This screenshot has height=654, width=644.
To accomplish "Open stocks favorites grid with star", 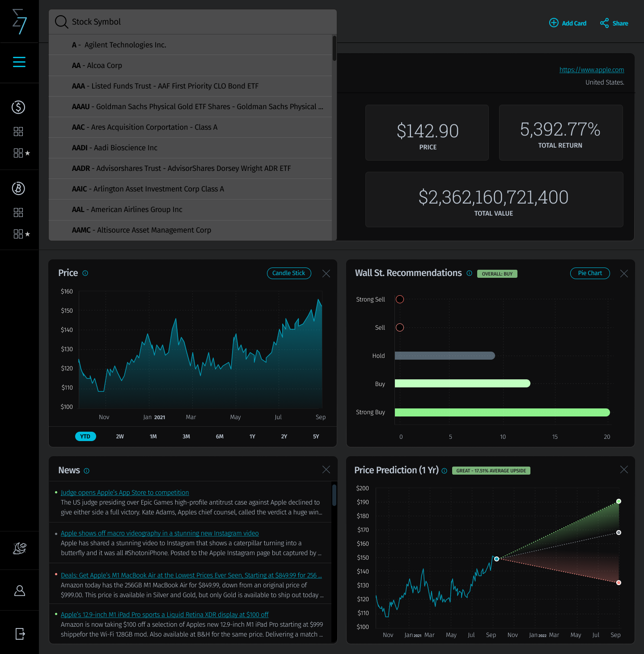I will point(21,153).
